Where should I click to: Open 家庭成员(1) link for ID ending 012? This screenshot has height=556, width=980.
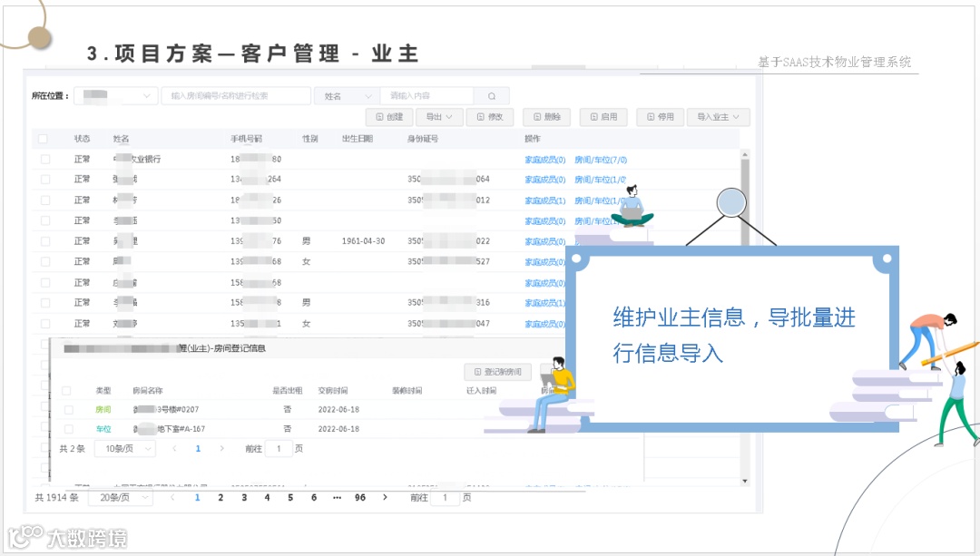(545, 200)
